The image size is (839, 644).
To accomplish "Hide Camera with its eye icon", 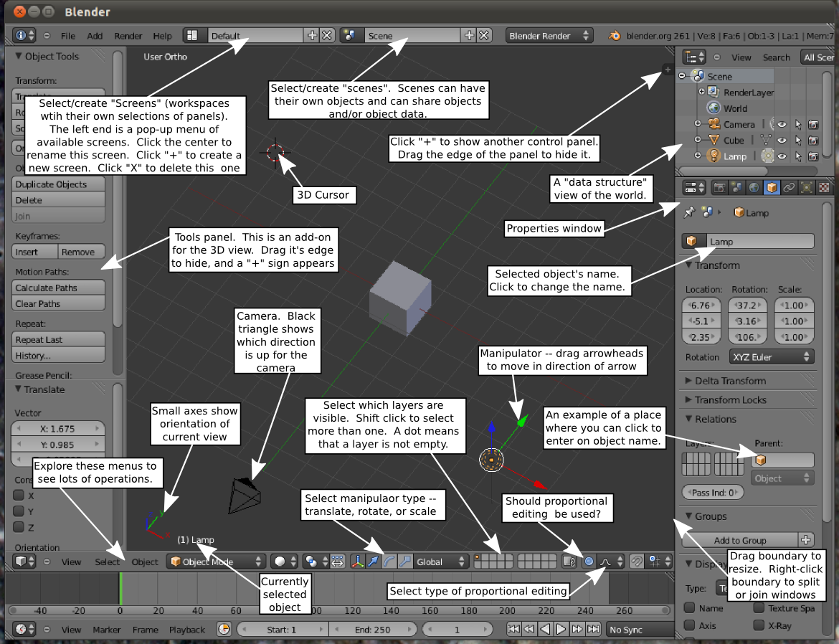I will pyautogui.click(x=782, y=124).
